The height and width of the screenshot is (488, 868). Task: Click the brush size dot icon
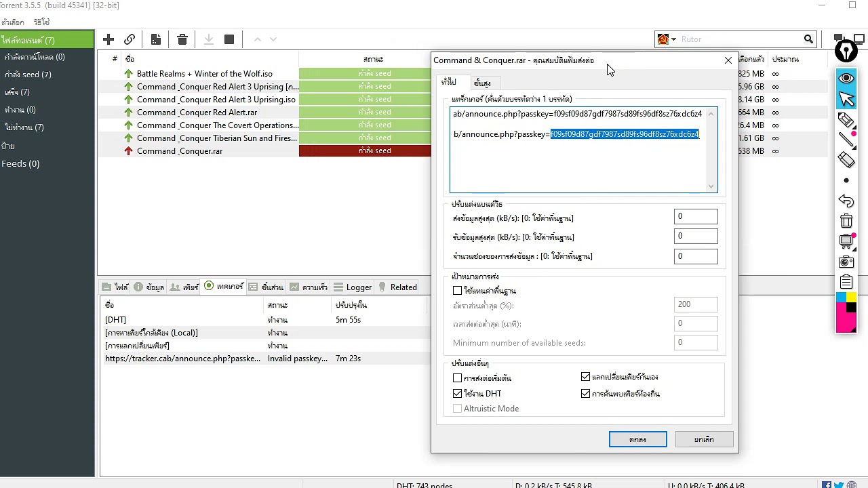(x=846, y=180)
